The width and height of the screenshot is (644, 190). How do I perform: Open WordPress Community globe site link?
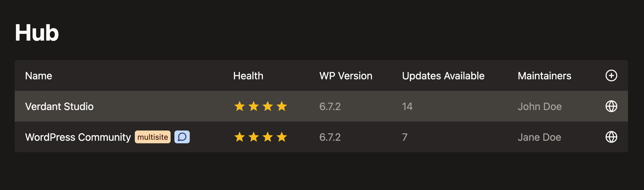(611, 137)
